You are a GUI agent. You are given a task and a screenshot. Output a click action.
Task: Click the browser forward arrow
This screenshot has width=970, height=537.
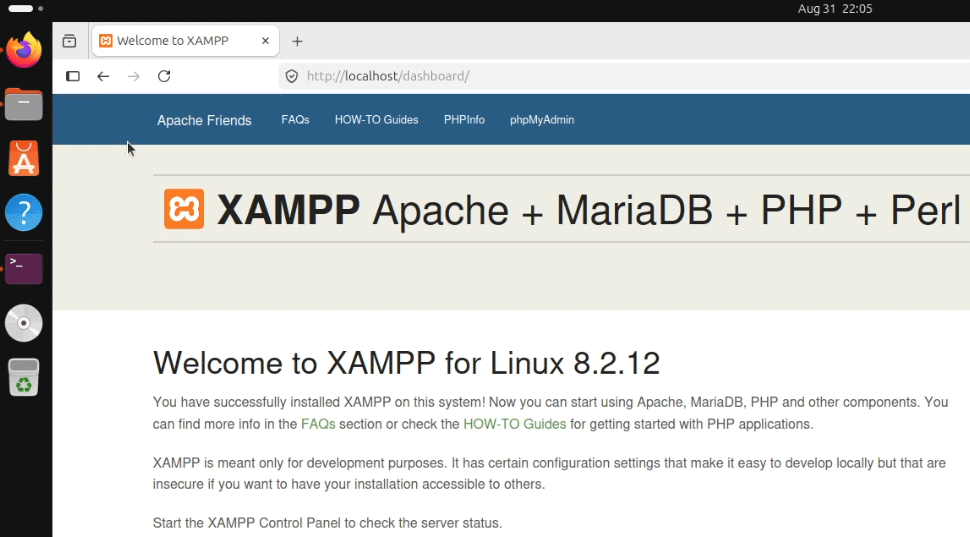[134, 76]
